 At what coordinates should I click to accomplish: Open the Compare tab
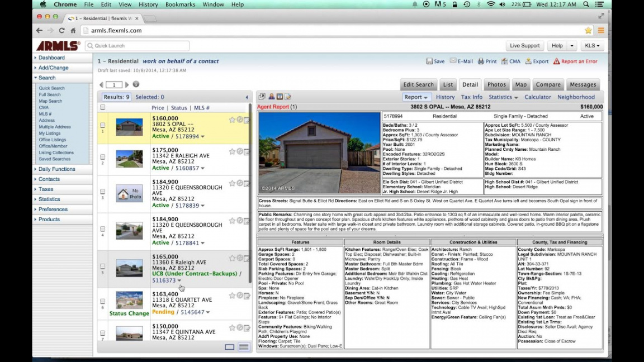(548, 85)
